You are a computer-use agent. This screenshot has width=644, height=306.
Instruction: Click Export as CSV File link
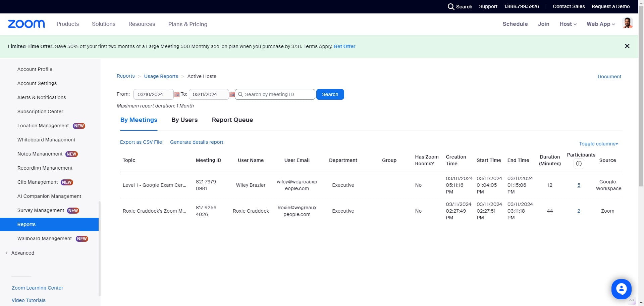click(141, 142)
